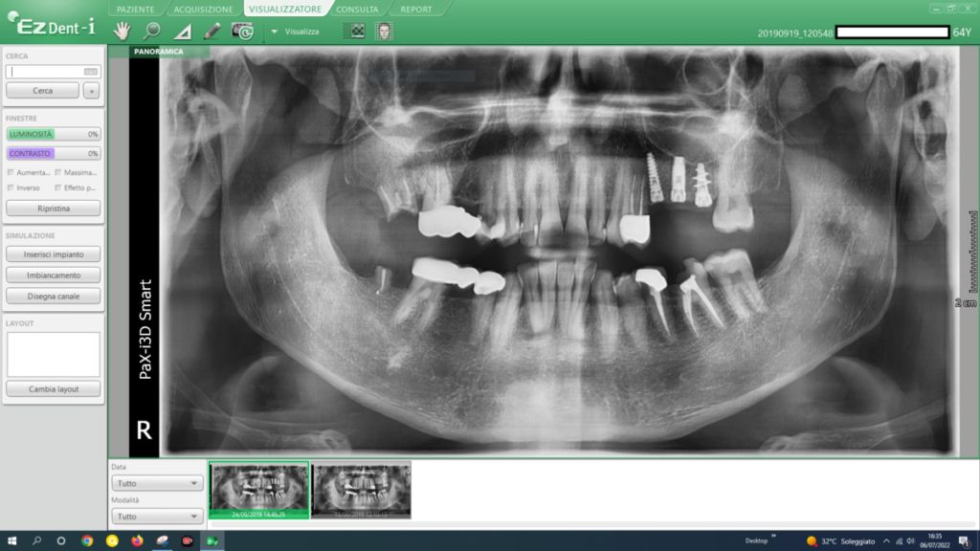Open the REPORT tab

click(x=416, y=10)
